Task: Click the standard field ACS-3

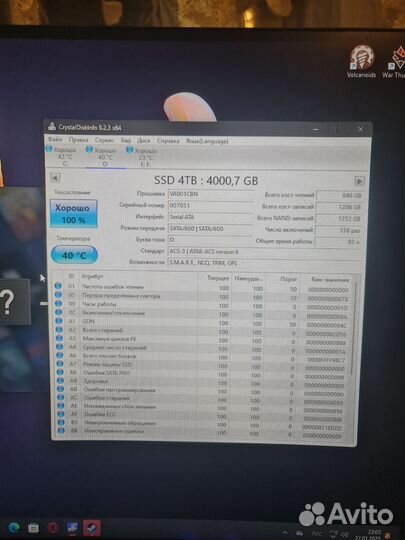Action: (264, 252)
